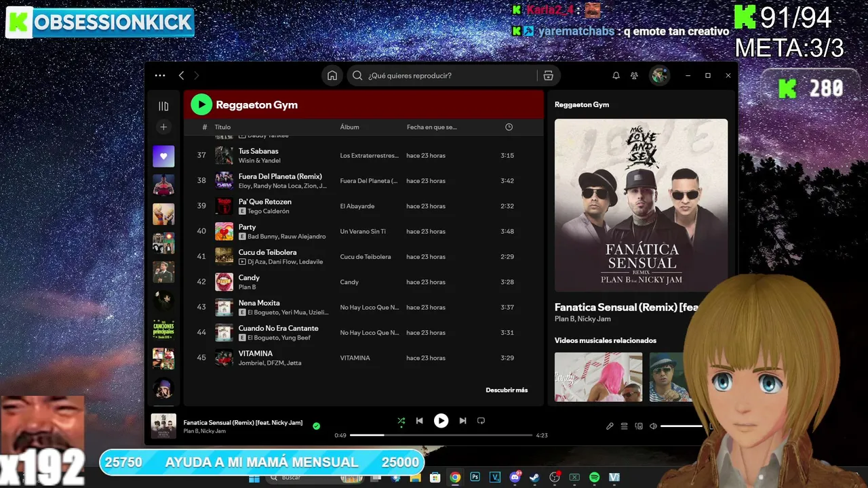Click the search magnifier icon
The height and width of the screenshot is (488, 868).
[357, 76]
